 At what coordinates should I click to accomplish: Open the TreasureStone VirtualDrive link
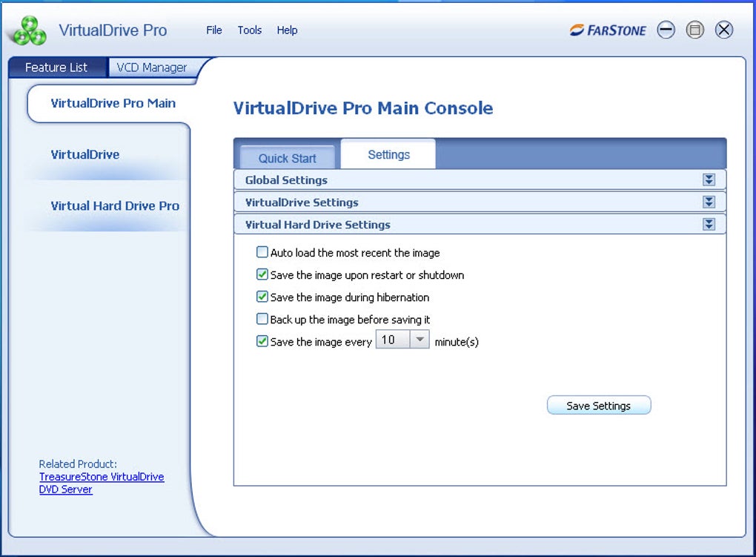(102, 477)
